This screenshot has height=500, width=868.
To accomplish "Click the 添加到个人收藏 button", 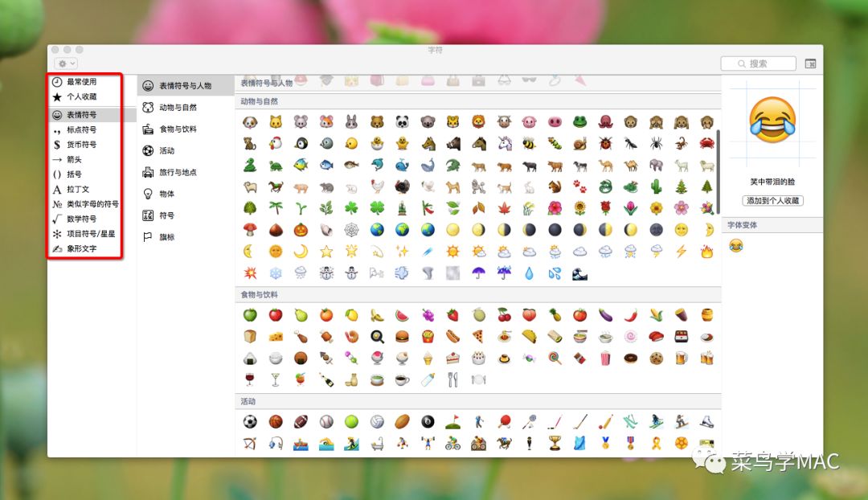I will point(772,200).
